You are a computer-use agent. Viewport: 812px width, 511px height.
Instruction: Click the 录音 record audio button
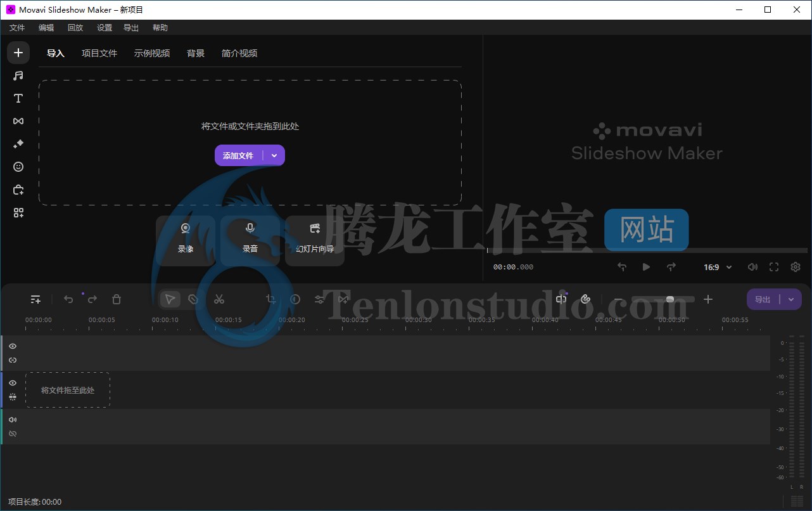click(x=250, y=240)
